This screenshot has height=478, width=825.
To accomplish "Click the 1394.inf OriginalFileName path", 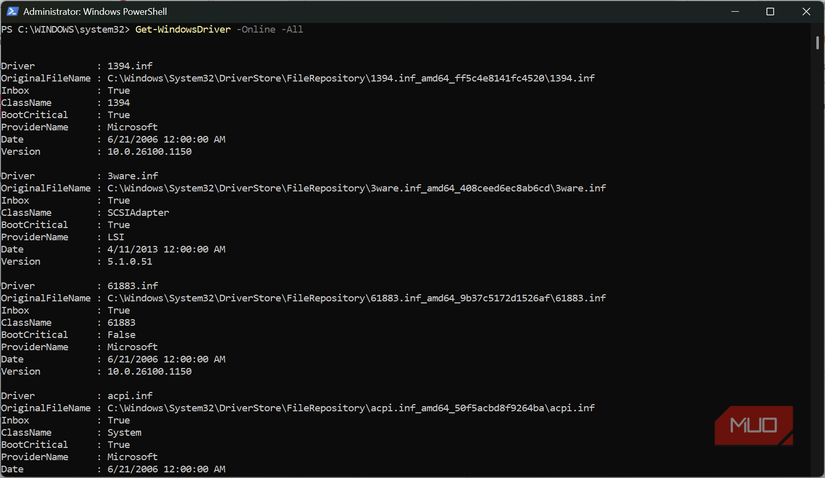I will point(351,78).
